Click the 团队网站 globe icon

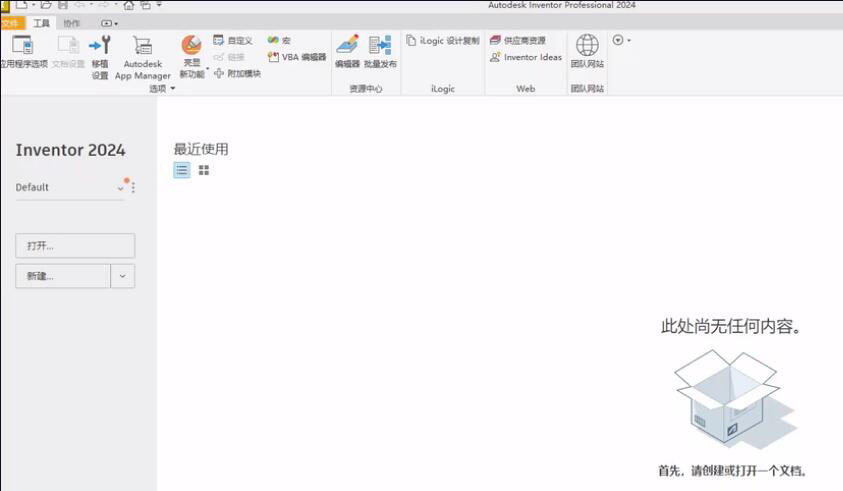[587, 45]
